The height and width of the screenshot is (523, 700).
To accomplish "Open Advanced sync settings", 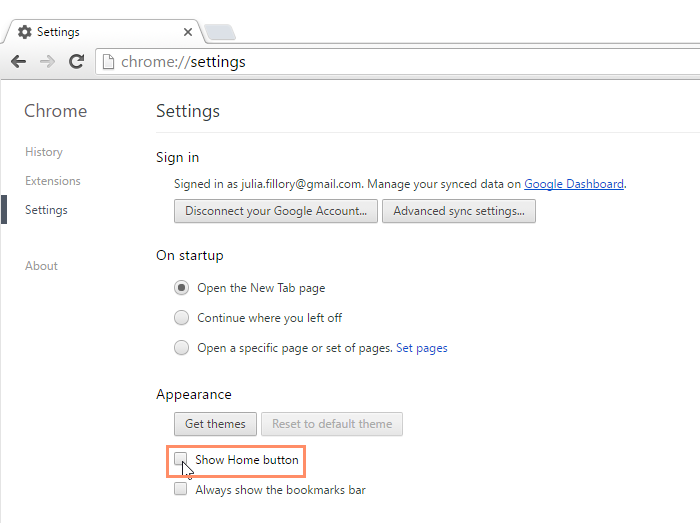I will (x=460, y=211).
